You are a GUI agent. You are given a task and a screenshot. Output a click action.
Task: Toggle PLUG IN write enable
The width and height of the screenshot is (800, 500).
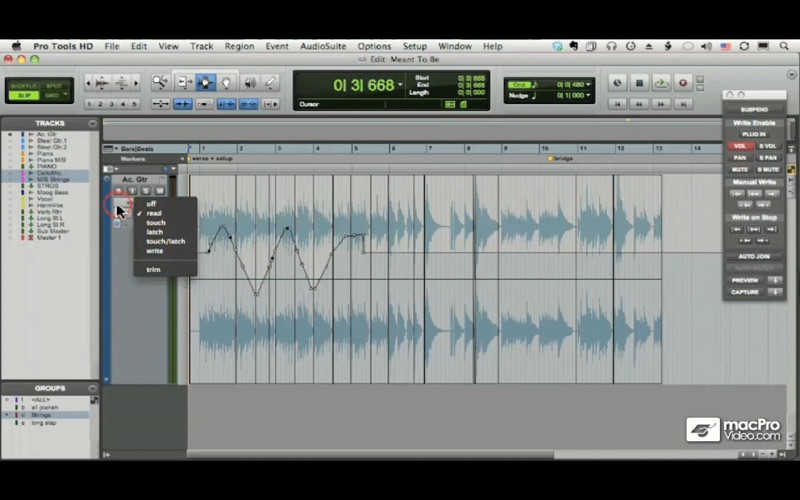(x=754, y=134)
